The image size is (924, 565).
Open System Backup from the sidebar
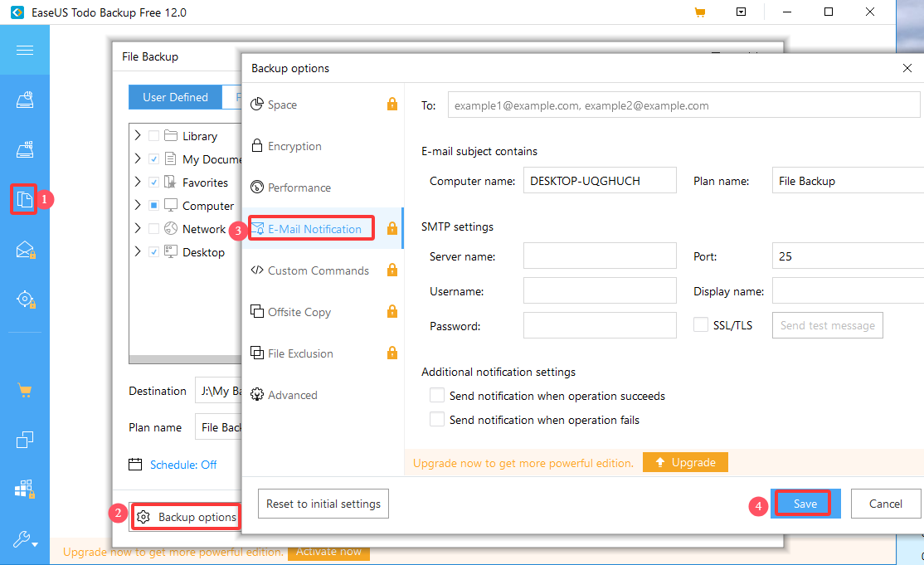pos(25,149)
